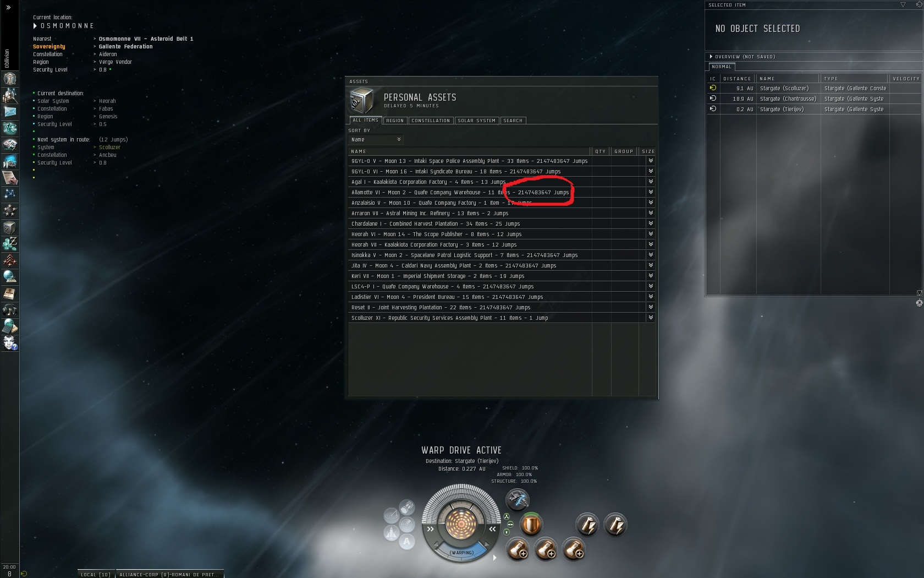This screenshot has width=924, height=578.
Task: Open the Calculator icon in the sidebar
Action: tap(10, 326)
